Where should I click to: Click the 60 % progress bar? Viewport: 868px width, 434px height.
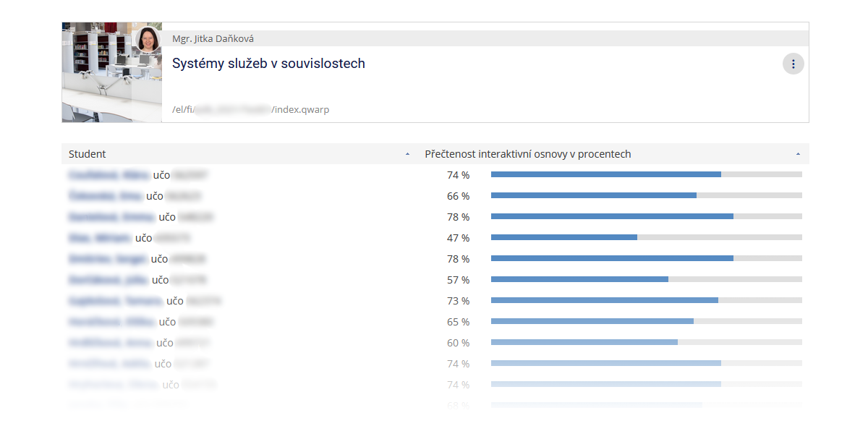pyautogui.click(x=646, y=342)
